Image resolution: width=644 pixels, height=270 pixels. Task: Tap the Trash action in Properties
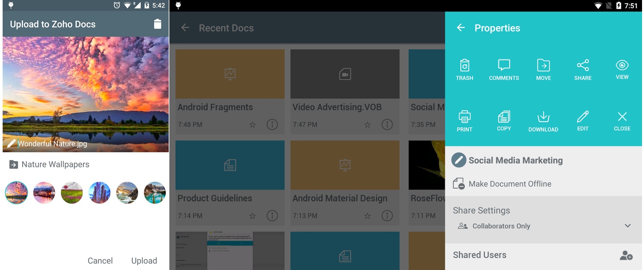click(x=464, y=70)
